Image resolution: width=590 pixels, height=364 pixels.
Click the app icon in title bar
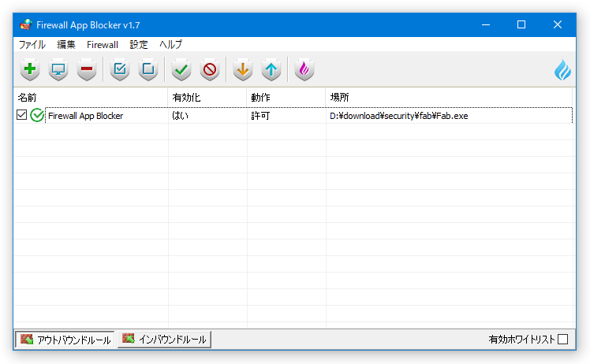(26, 25)
